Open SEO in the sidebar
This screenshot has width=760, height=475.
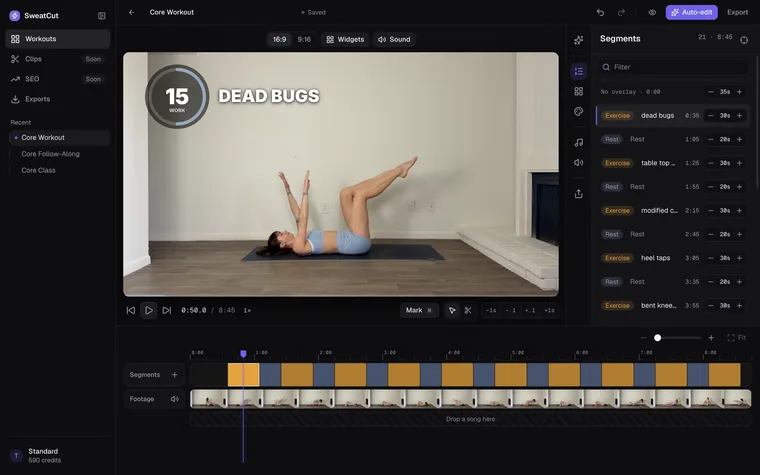(58, 79)
